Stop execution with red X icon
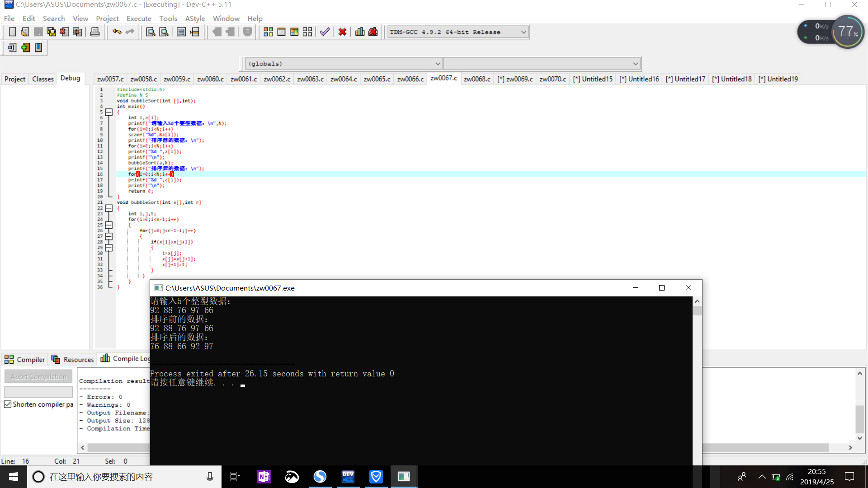The width and height of the screenshot is (868, 488). click(342, 32)
